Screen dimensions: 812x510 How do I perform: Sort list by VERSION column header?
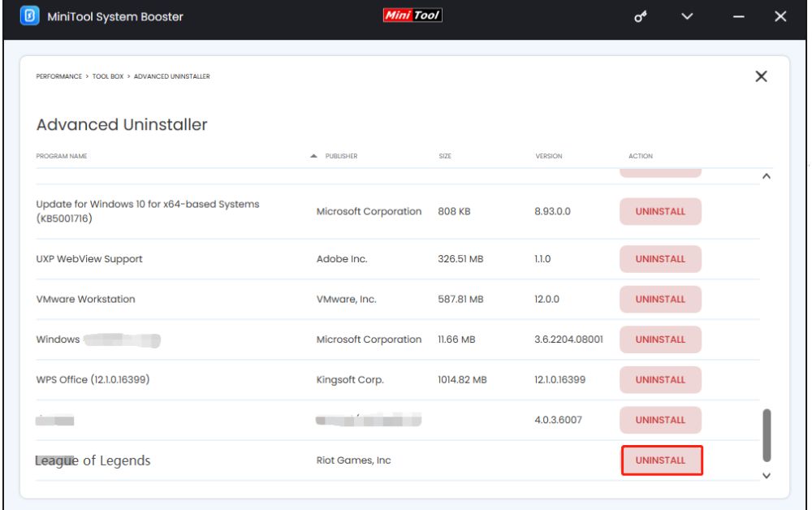pos(549,156)
